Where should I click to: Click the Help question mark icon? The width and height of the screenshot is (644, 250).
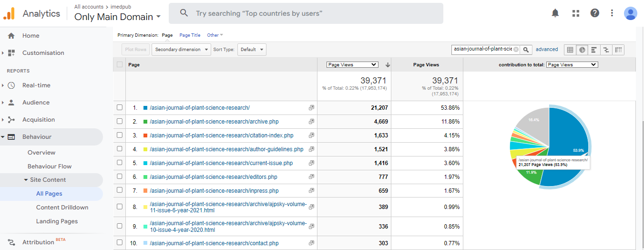(594, 13)
